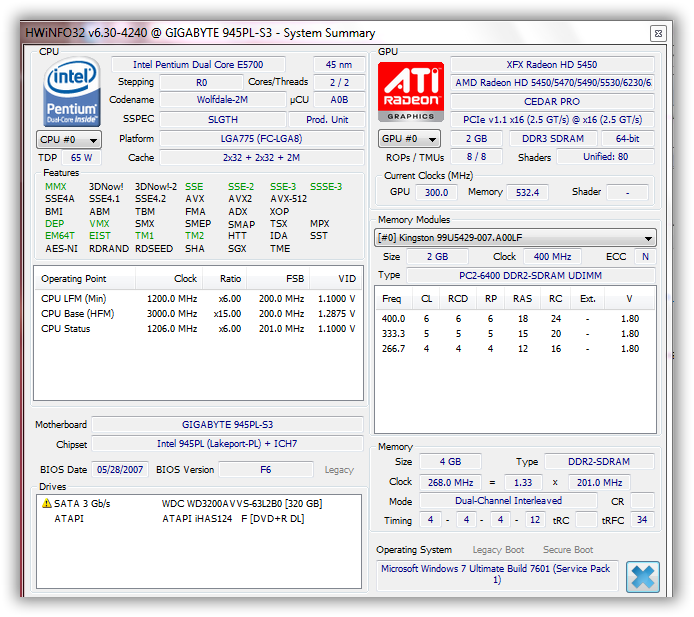Click the Legacy BIOS label
694x617 pixels.
tap(339, 470)
